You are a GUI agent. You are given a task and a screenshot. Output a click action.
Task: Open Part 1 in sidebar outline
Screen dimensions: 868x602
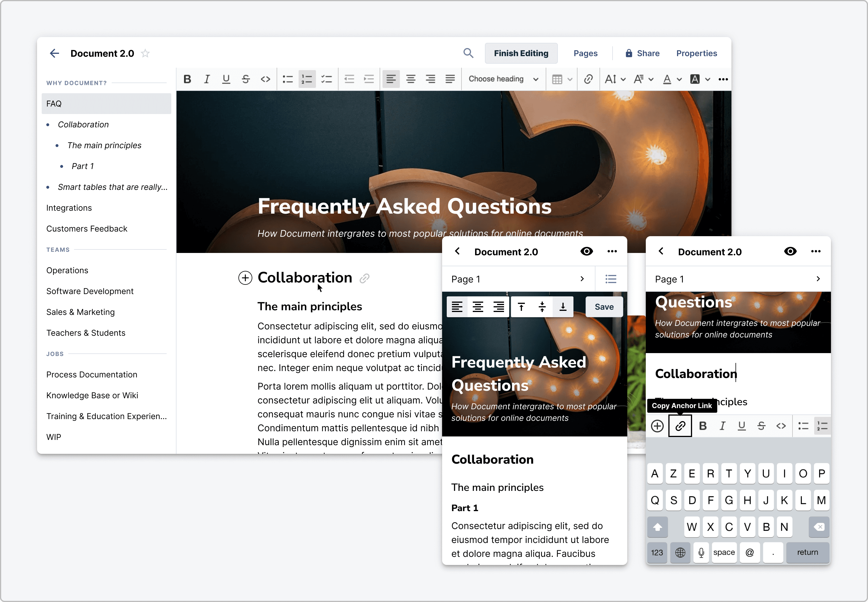pyautogui.click(x=82, y=166)
